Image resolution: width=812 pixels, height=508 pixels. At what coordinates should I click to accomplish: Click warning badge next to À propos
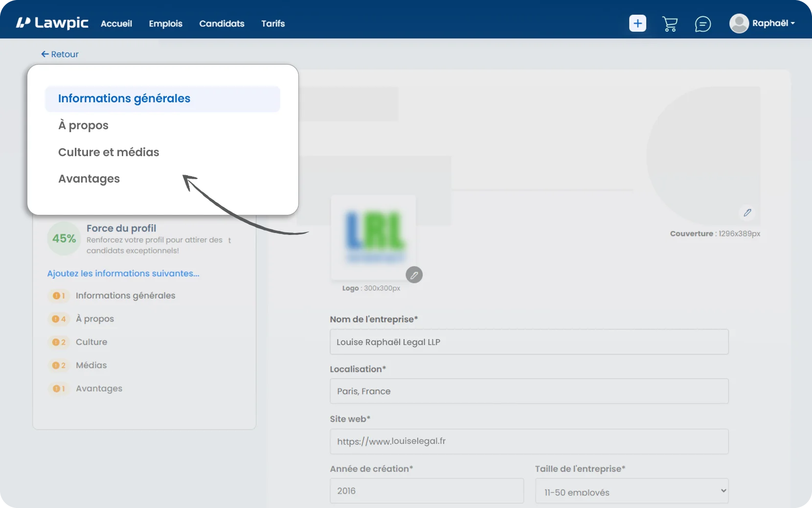[x=58, y=319]
